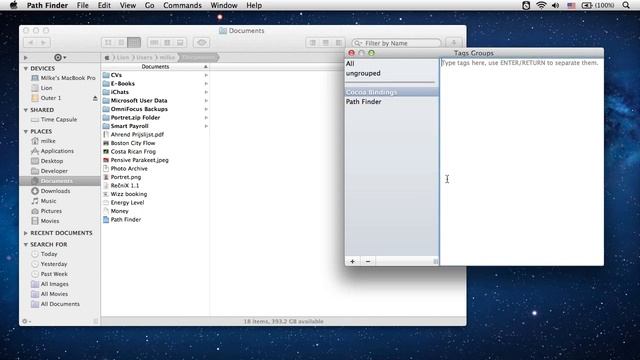Open the Path Finder application menu
Viewport: 640px width, 360px height.
pos(47,5)
